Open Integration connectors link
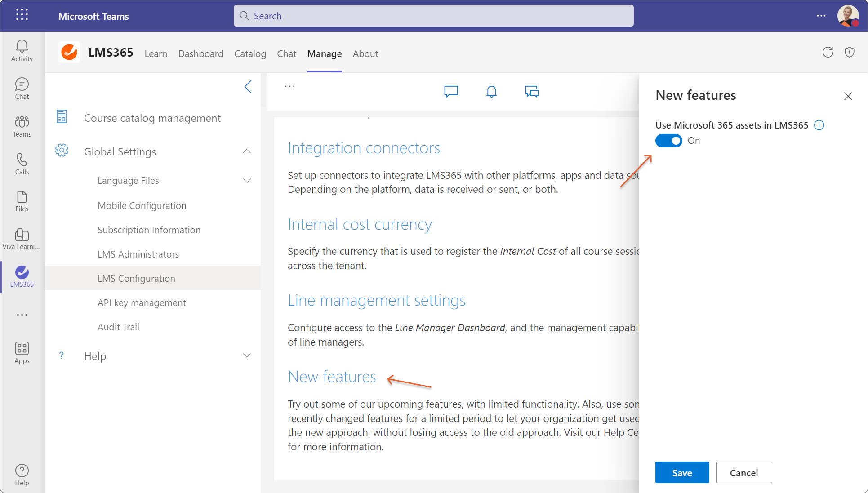868x493 pixels. point(364,148)
